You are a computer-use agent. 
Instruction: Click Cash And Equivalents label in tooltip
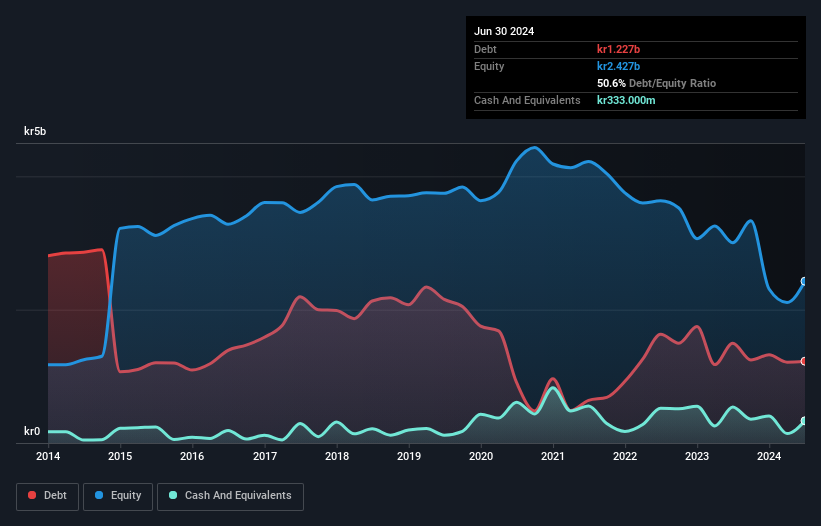pyautogui.click(x=527, y=100)
